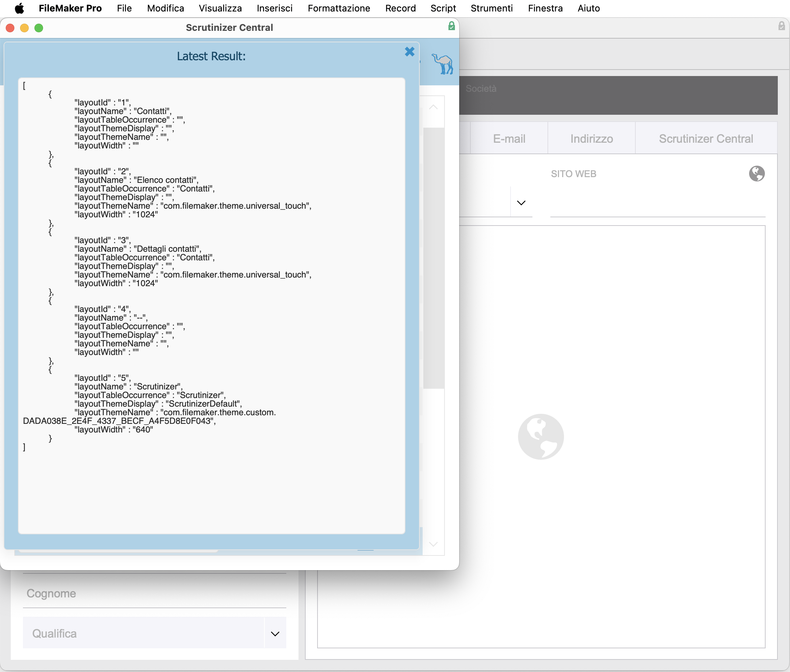Click the "layoutName" : "Elenco contatti" line
790x672 pixels.
(x=136, y=180)
